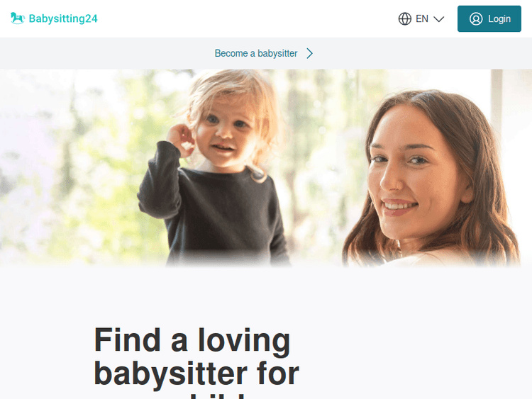This screenshot has width=532, height=399.
Task: Click the rocking horse logo icon
Action: tap(17, 18)
